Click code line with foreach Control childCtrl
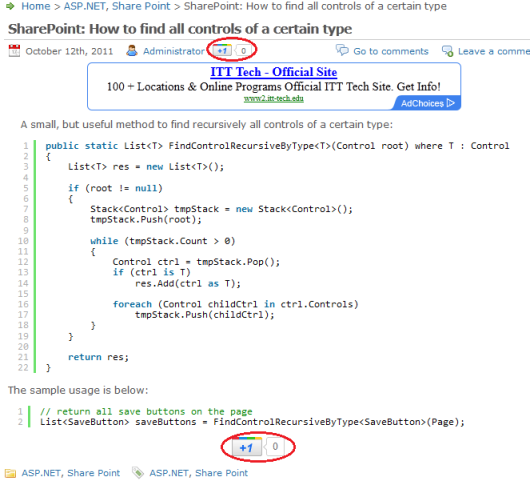530x485 pixels. (235, 304)
